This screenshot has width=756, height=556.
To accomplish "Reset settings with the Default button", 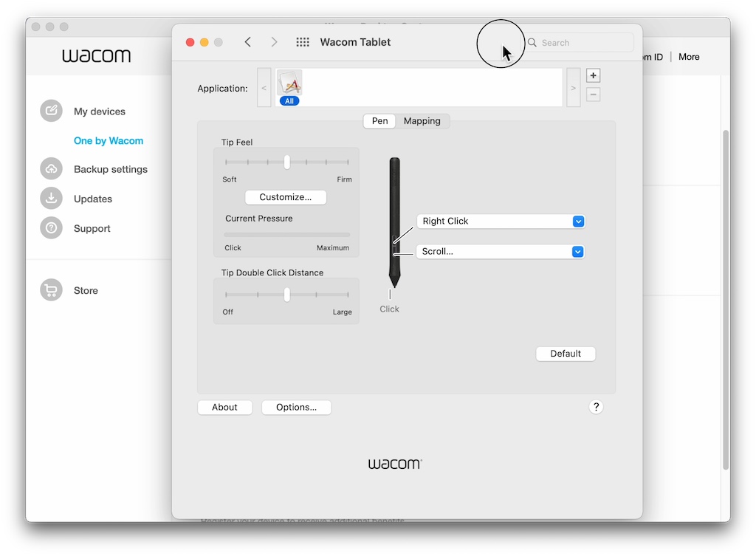I will click(x=566, y=353).
